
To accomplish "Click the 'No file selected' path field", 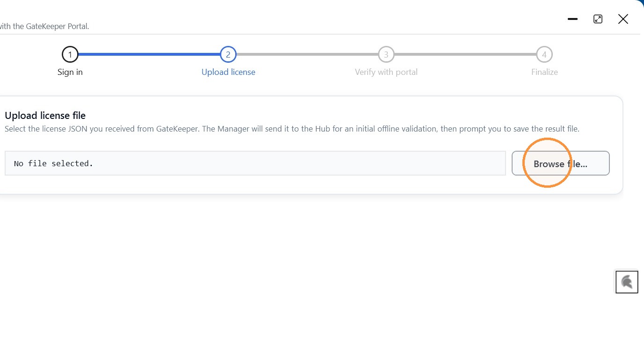I will pyautogui.click(x=255, y=163).
